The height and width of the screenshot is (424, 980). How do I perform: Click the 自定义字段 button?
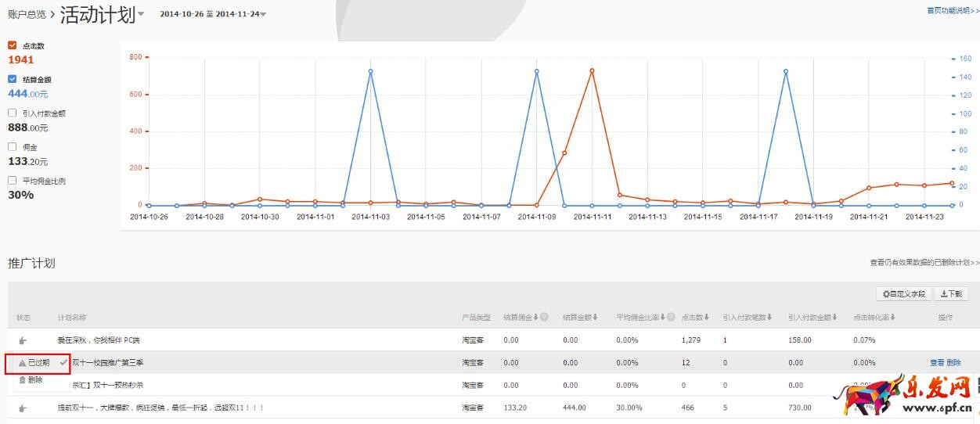coord(904,294)
